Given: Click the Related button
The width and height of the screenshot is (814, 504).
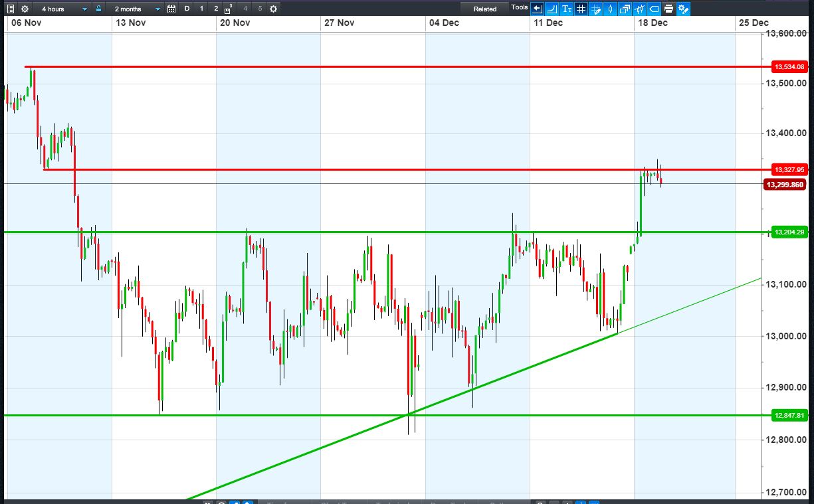Looking at the screenshot, I should (x=484, y=9).
